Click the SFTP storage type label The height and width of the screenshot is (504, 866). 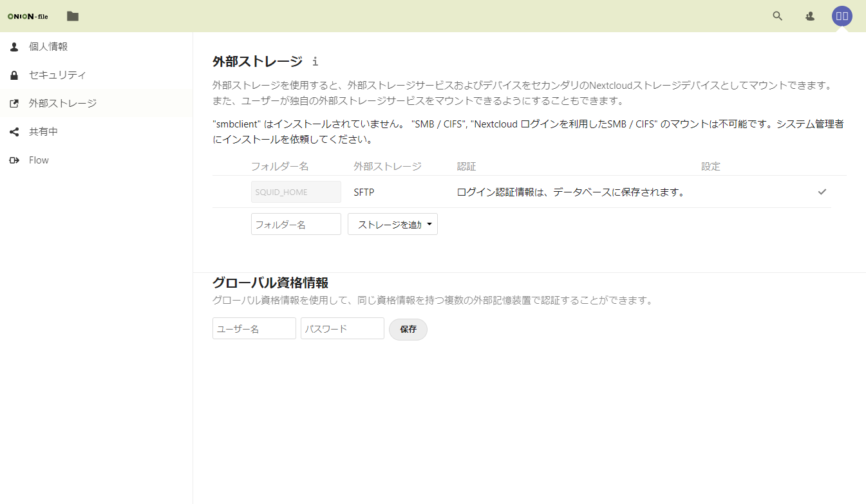[364, 192]
